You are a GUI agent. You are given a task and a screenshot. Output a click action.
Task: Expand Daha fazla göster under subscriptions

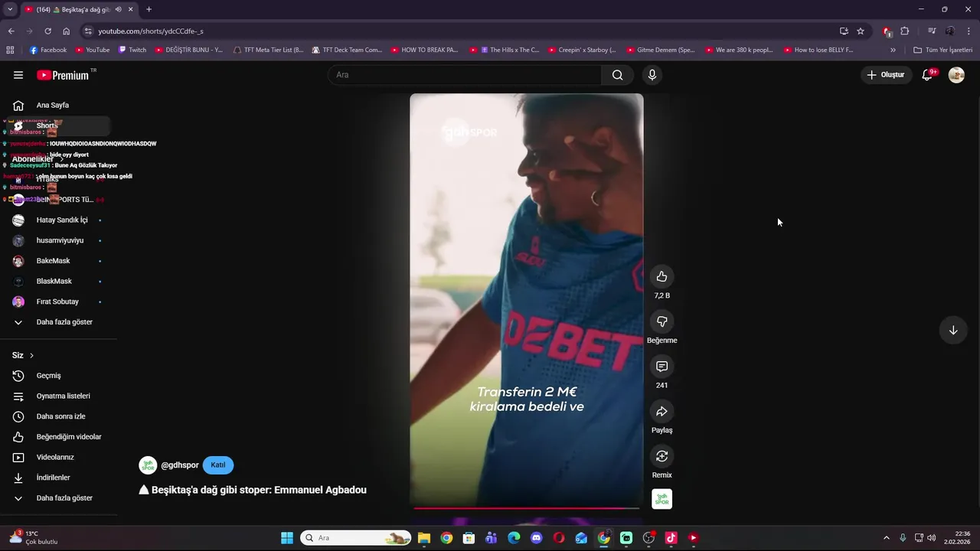(x=58, y=322)
